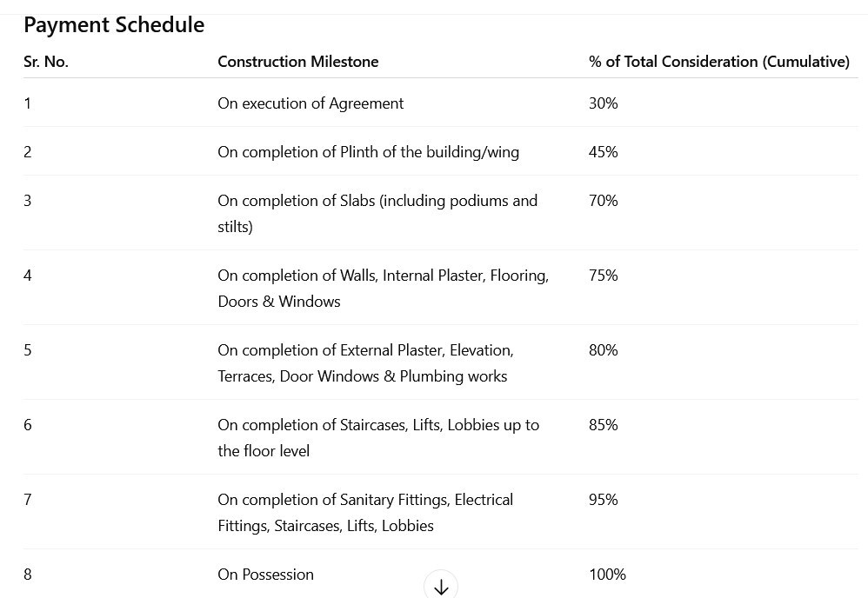The height and width of the screenshot is (598, 868).
Task: Click the % of Total Consideration header
Action: coord(718,62)
